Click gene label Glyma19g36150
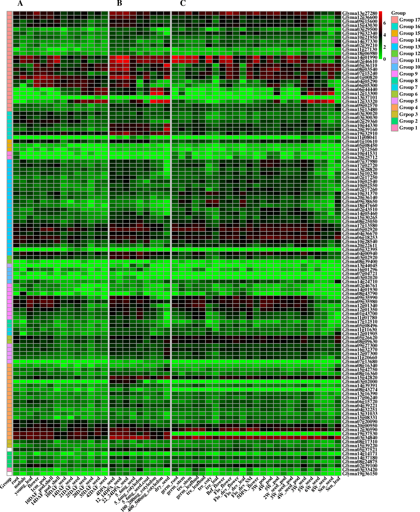 click(x=360, y=474)
